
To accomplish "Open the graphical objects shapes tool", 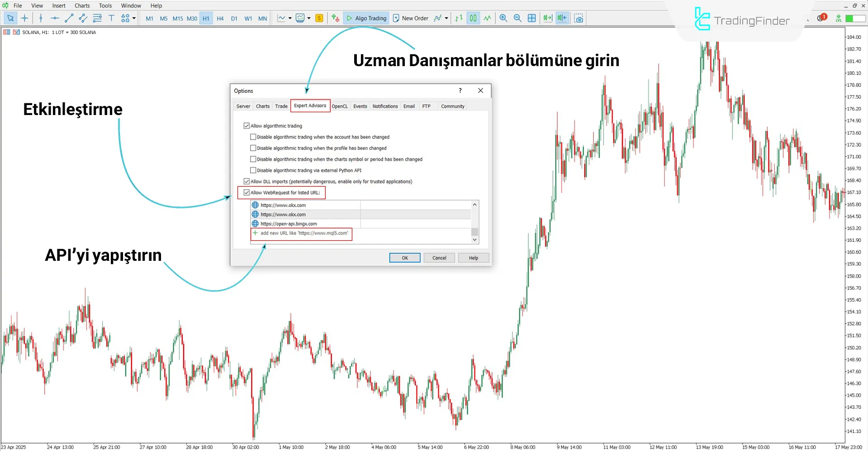I will pyautogui.click(x=125, y=18).
